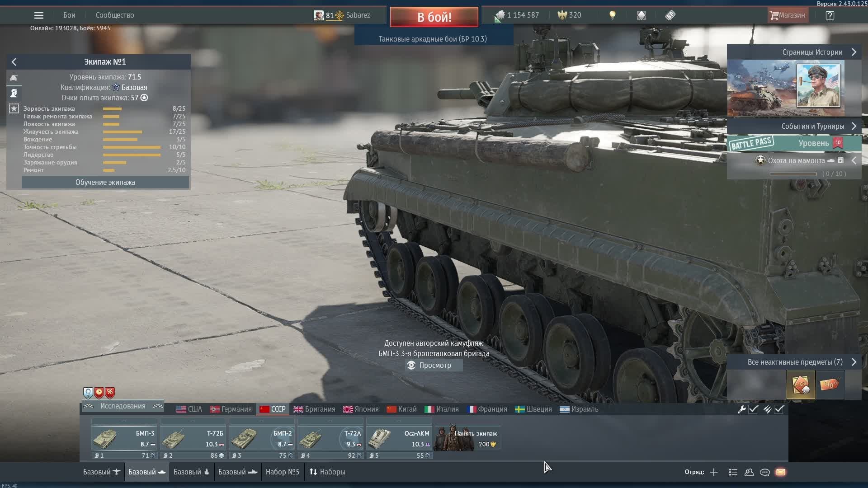Click the Обучение экипажа button
Screen dimensions: 868x488
[105, 183]
